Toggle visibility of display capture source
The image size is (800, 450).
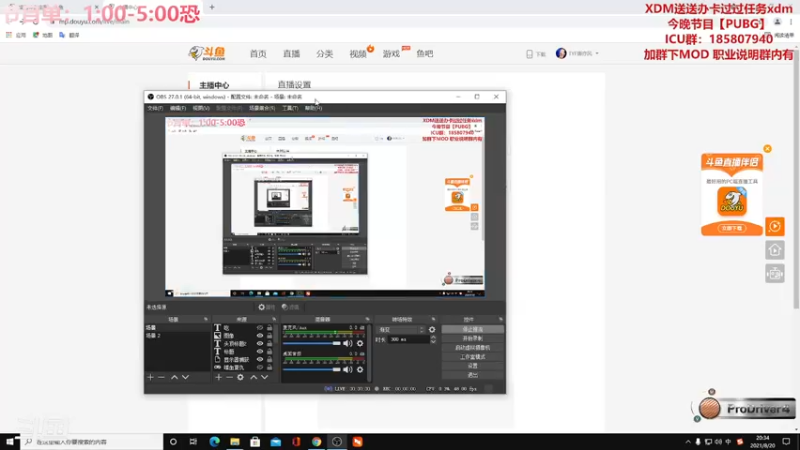click(260, 360)
